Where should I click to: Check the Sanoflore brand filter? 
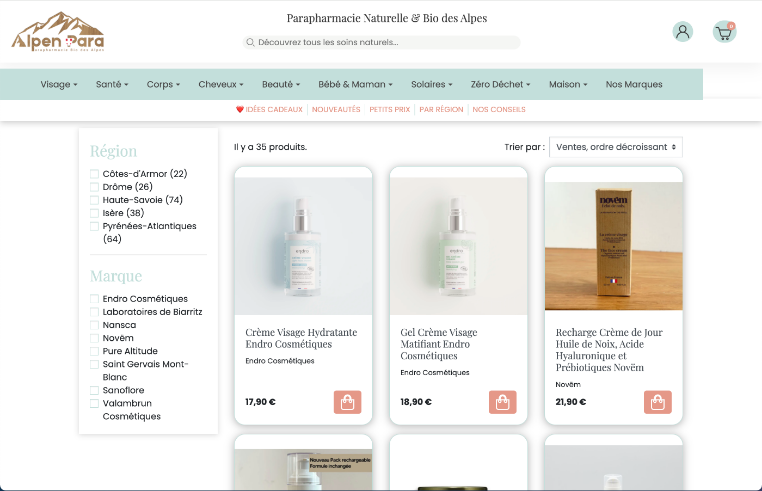point(94,390)
